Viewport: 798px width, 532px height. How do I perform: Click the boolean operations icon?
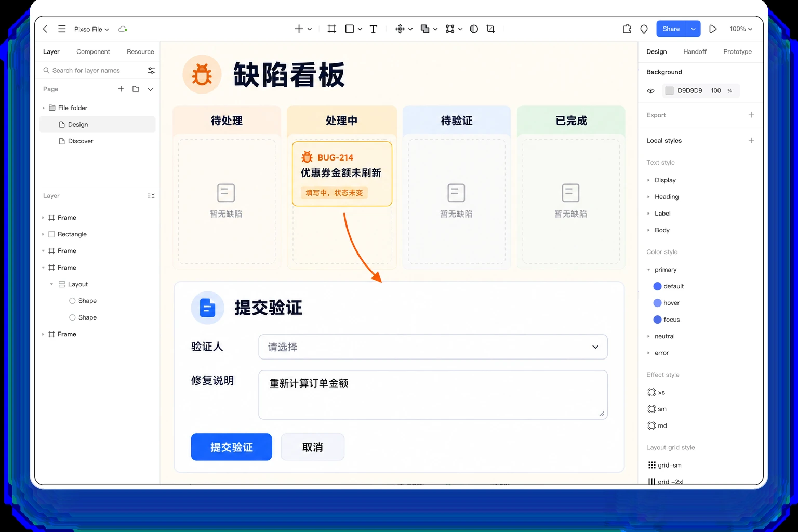425,29
